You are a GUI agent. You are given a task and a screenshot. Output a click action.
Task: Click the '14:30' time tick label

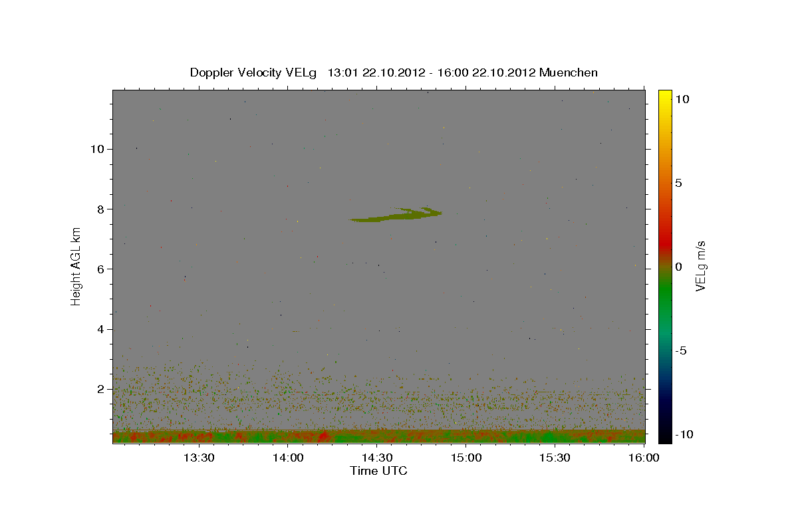(x=376, y=458)
